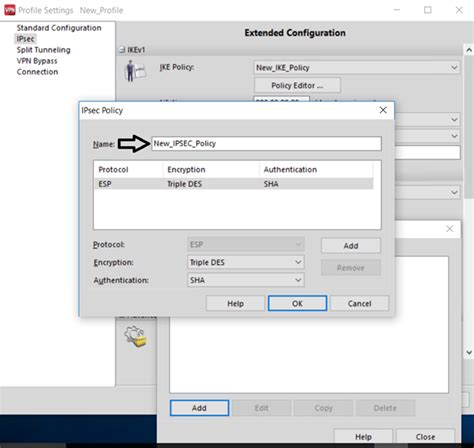
Task: Click OK in the IPsec Policy dialog
Action: tap(297, 303)
